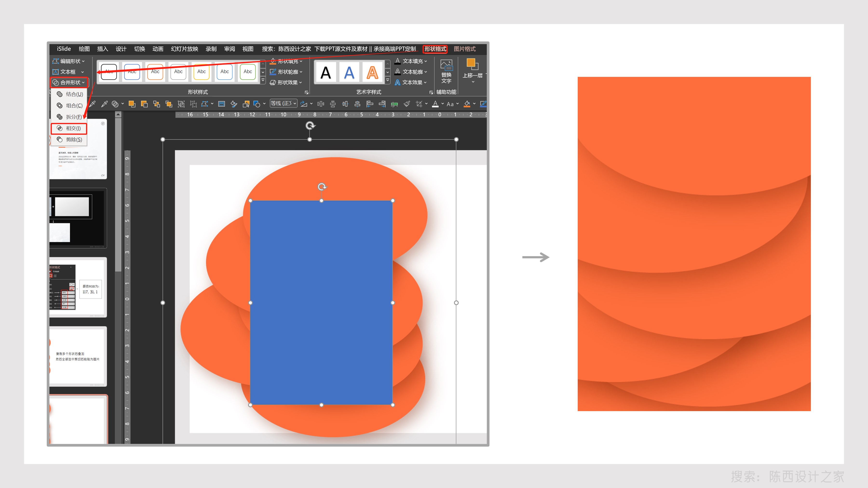Switch to the 图片格式 tab
Screen dimensions: 868x488
tap(465, 49)
